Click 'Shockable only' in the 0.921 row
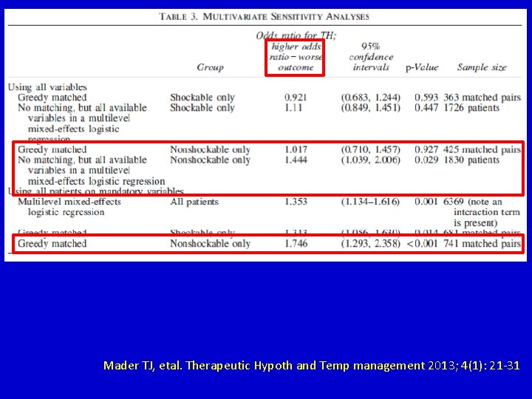Screen dimensions: 532x399 click(202, 98)
